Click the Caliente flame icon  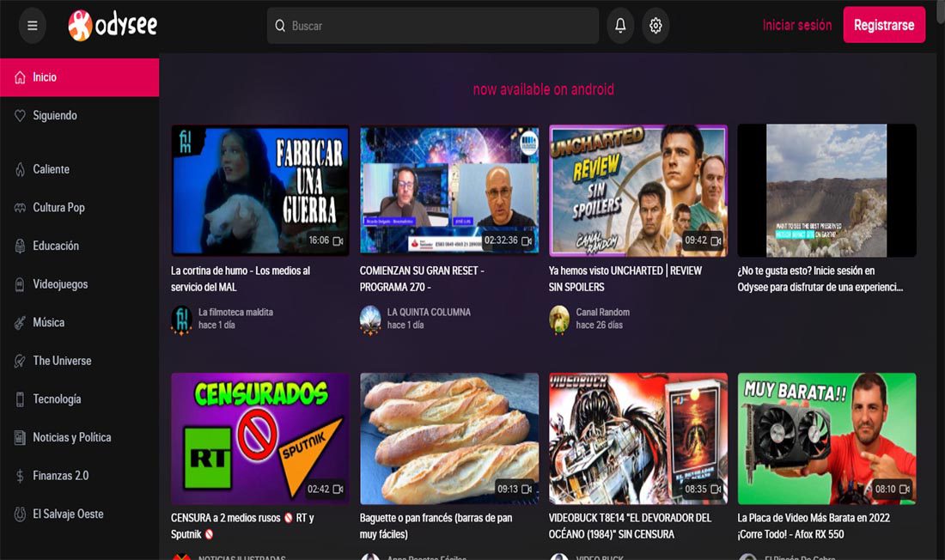point(20,169)
